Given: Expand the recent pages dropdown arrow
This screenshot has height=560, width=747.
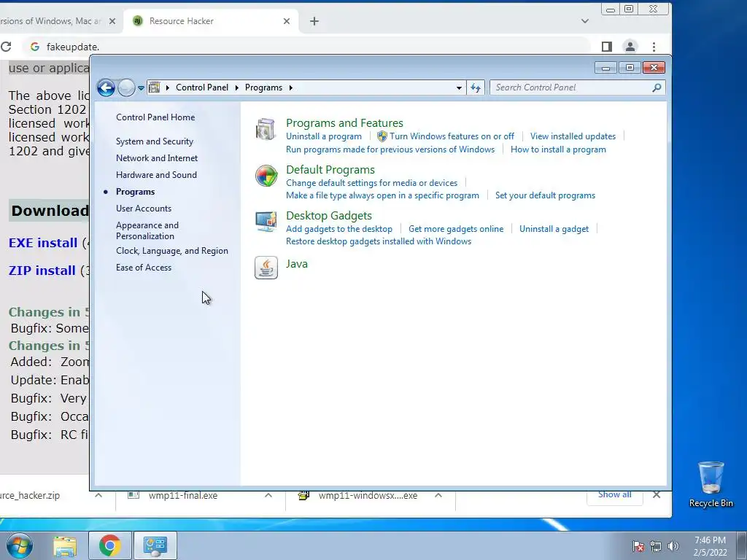Looking at the screenshot, I should (x=141, y=88).
